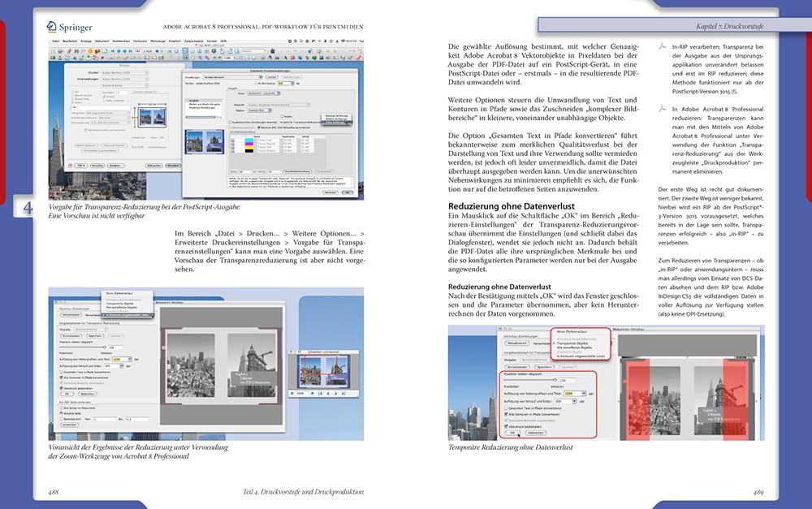Open the Werkzeuge menu in Acrobat's menu bar

pyautogui.click(x=158, y=41)
